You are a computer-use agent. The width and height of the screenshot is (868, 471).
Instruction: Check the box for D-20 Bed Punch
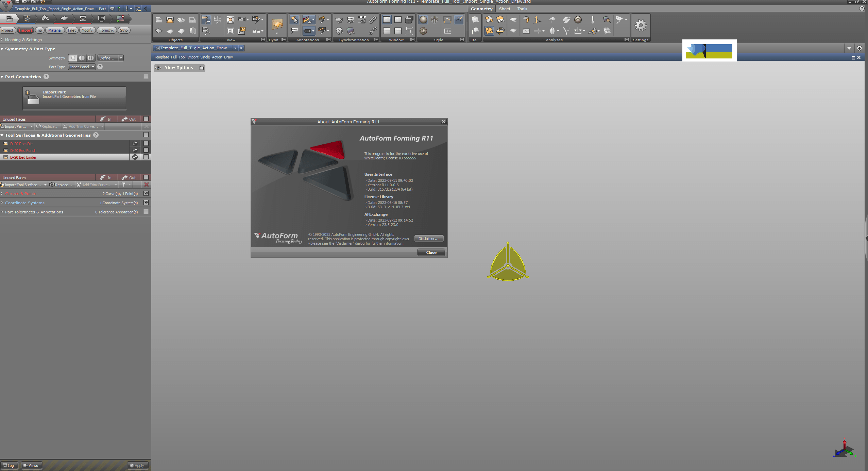tap(146, 150)
